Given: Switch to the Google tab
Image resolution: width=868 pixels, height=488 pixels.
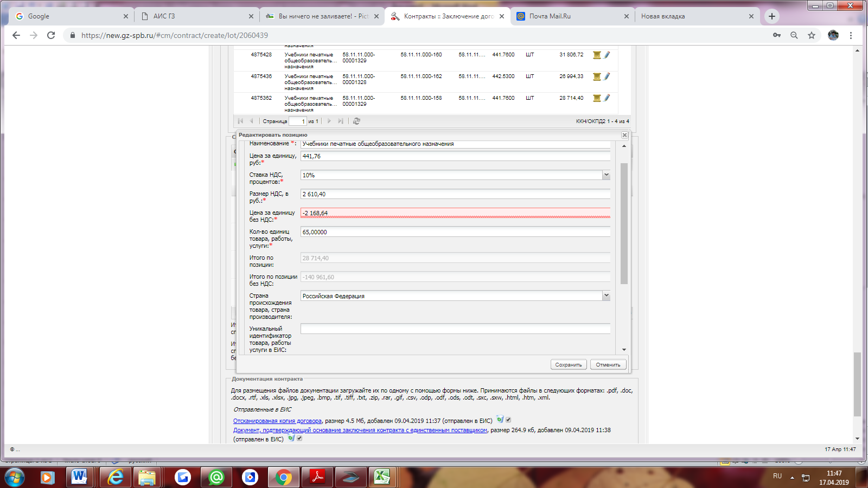Looking at the screenshot, I should tap(71, 16).
